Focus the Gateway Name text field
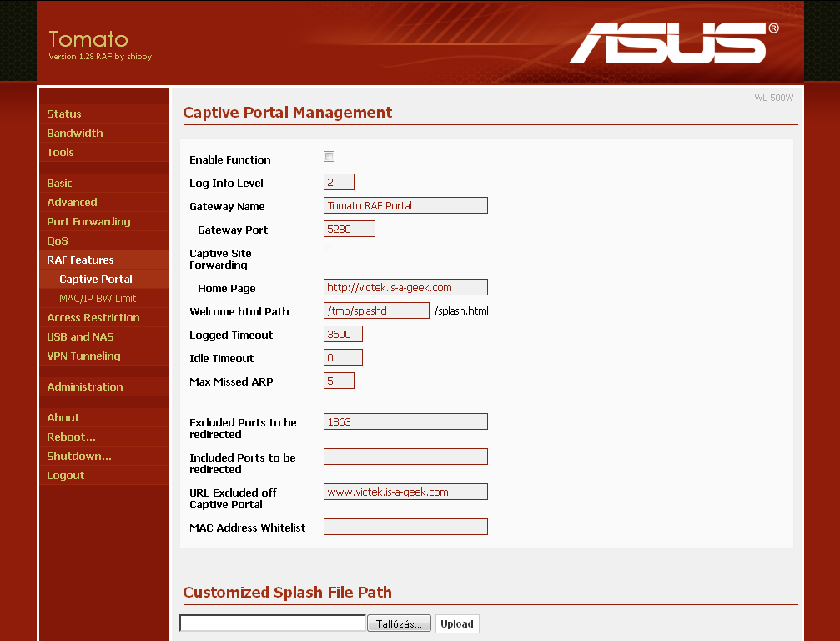 [x=405, y=206]
